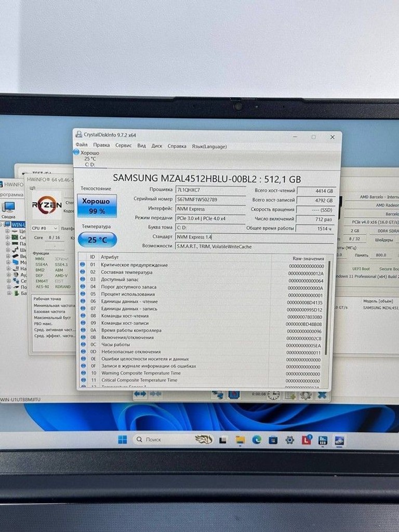This screenshot has width=399, height=532.
Task: Select the battery node starting with Ба
Action: [20, 293]
